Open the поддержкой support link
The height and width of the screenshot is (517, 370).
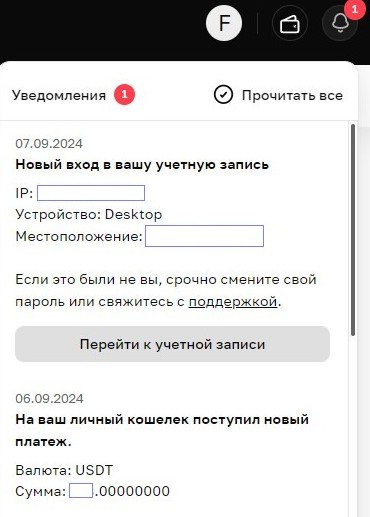pos(233,301)
